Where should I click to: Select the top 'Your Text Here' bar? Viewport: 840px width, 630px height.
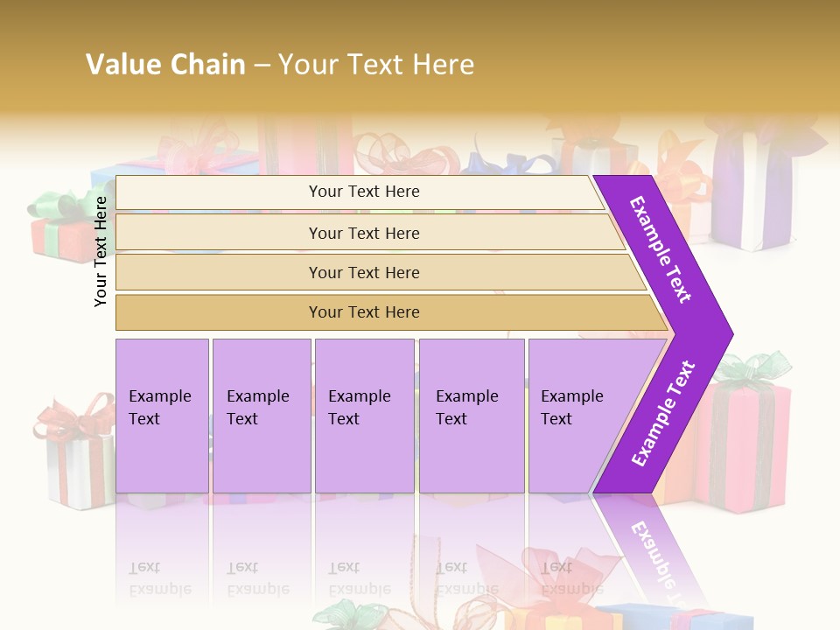pyautogui.click(x=359, y=192)
